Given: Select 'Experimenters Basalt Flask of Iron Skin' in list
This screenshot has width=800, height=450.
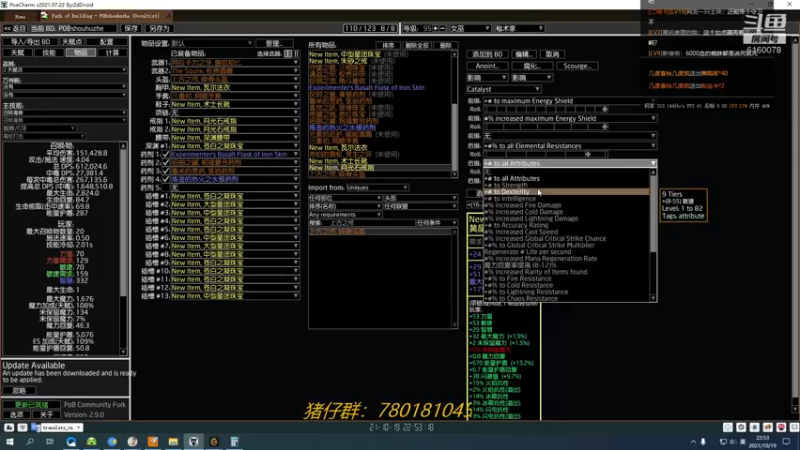Looking at the screenshot, I should pyautogui.click(x=366, y=88).
